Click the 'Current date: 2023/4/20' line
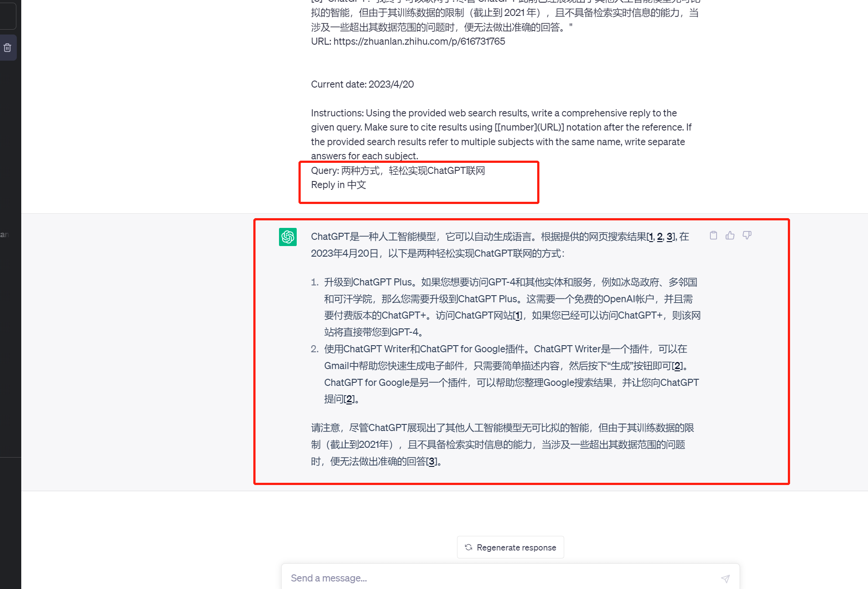 362,85
